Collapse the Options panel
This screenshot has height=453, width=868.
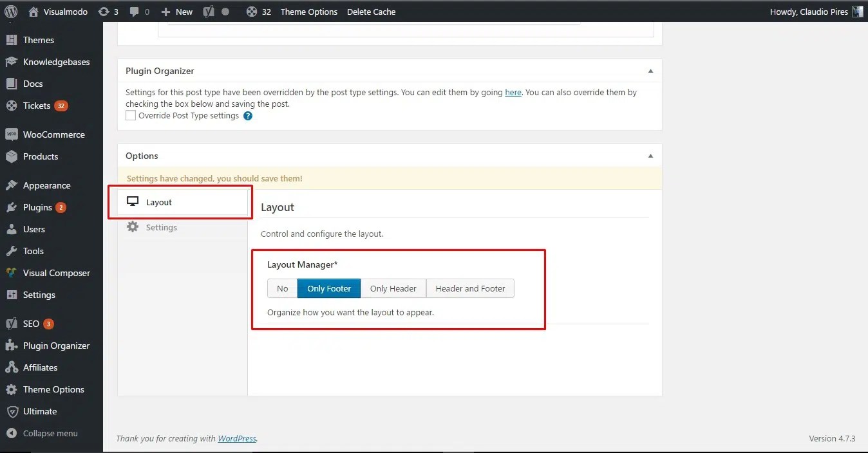(650, 155)
